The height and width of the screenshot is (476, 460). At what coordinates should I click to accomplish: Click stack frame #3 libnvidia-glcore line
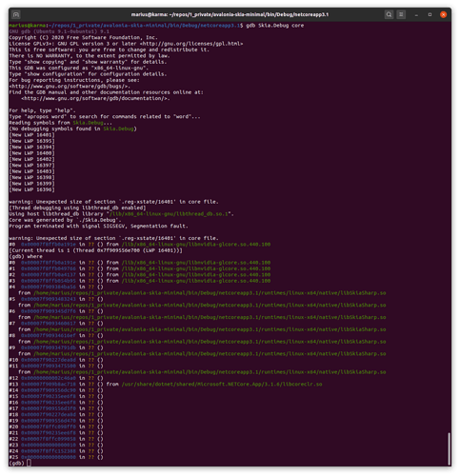(x=140, y=281)
